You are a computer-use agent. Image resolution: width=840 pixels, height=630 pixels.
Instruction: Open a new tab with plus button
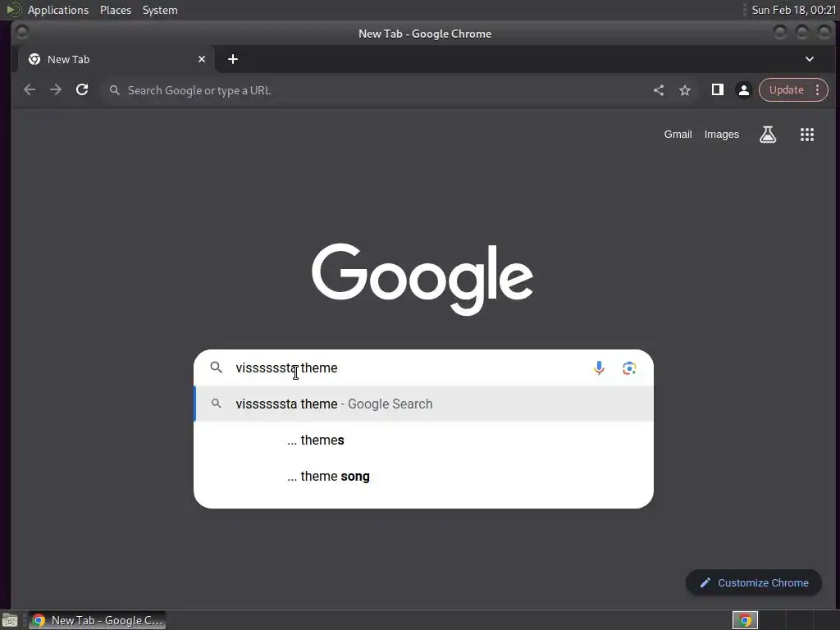tap(232, 59)
